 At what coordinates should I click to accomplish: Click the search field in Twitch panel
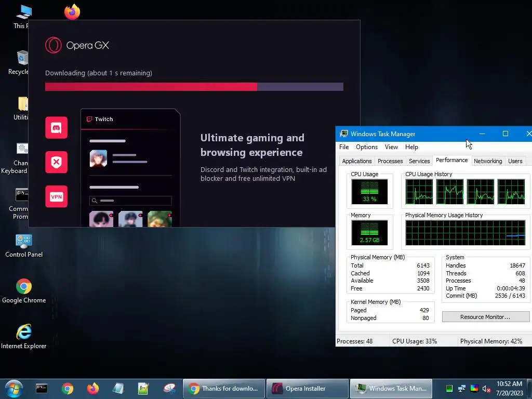coord(130,201)
